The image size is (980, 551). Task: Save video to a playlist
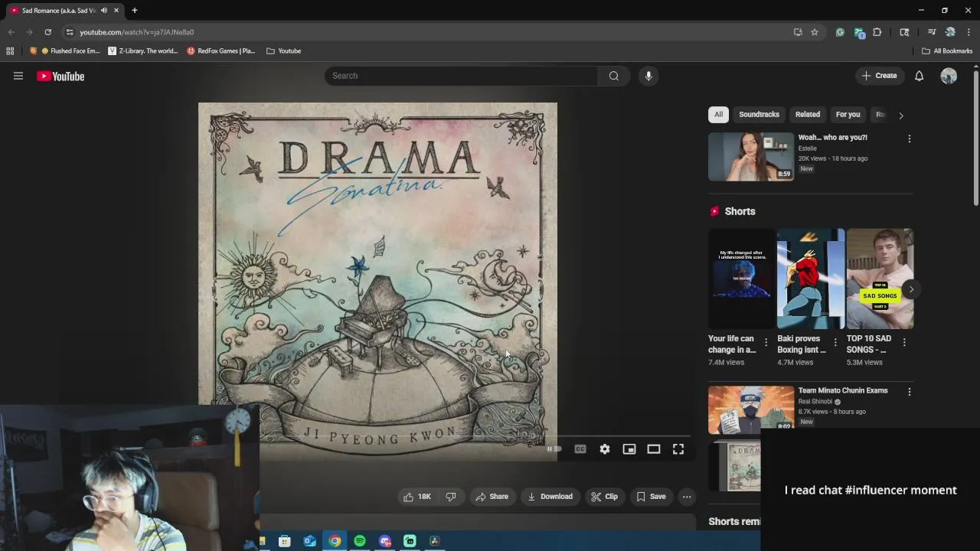coord(651,497)
